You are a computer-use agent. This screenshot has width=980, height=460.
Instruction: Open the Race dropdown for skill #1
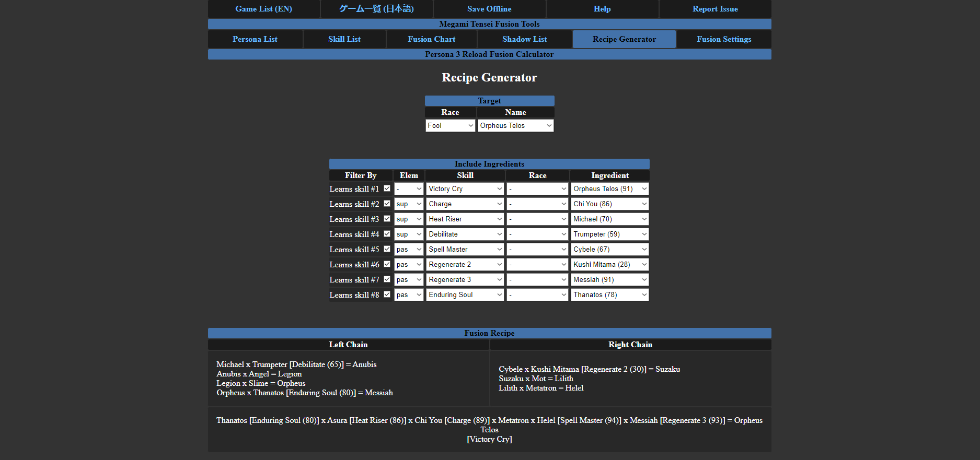coord(537,189)
